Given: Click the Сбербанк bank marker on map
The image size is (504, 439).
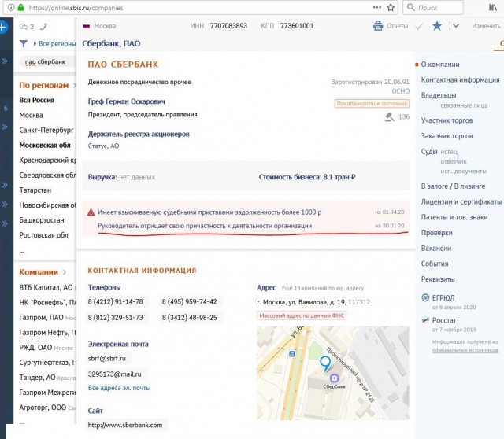Looking at the screenshot, I should coord(335,378).
